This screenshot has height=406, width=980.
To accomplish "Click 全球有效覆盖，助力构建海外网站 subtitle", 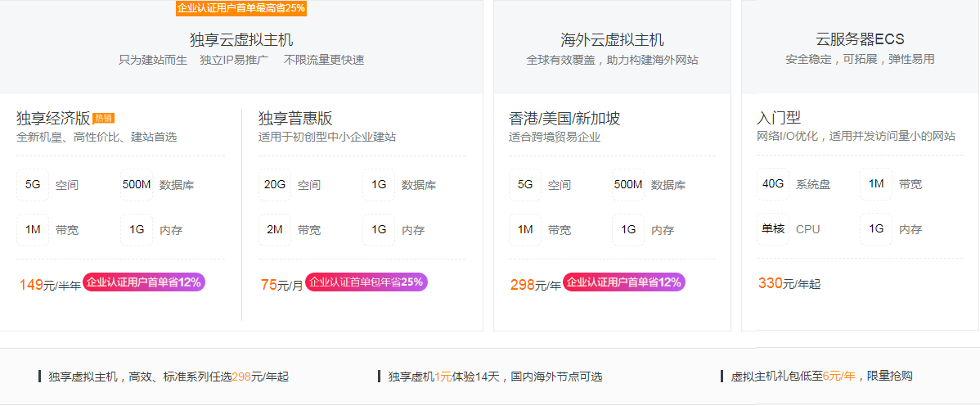I will pos(613,60).
